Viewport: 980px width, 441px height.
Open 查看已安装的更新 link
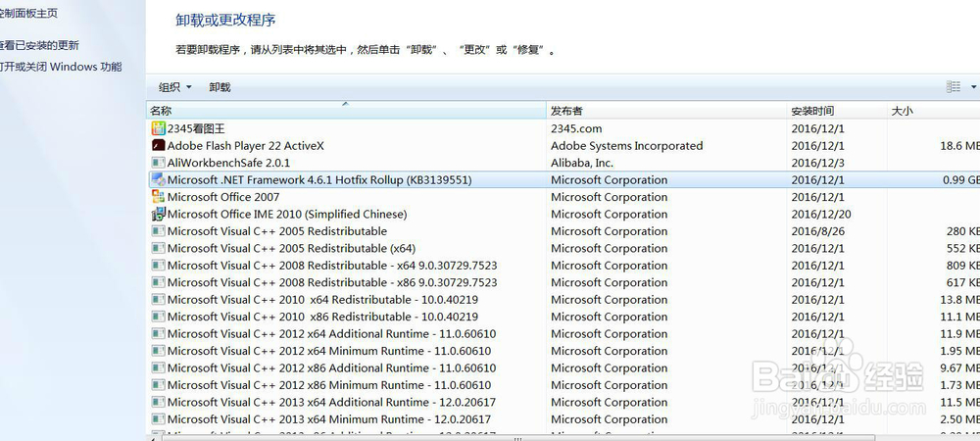39,45
